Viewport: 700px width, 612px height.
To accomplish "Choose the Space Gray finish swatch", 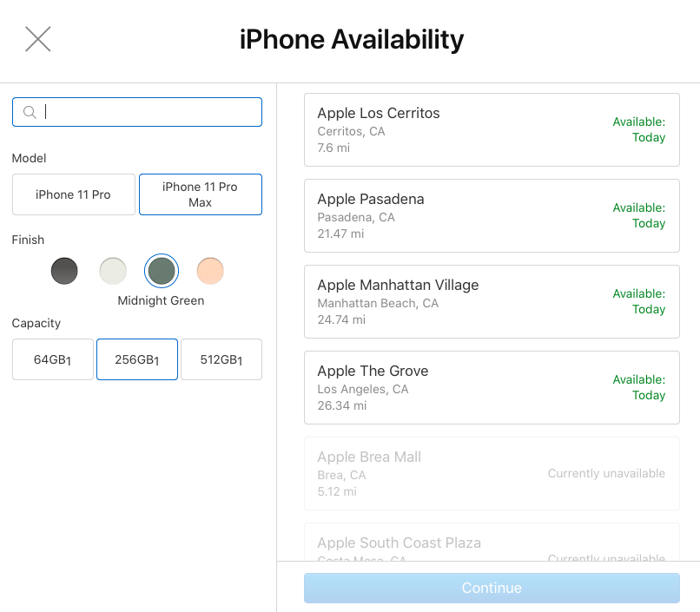I will (64, 271).
